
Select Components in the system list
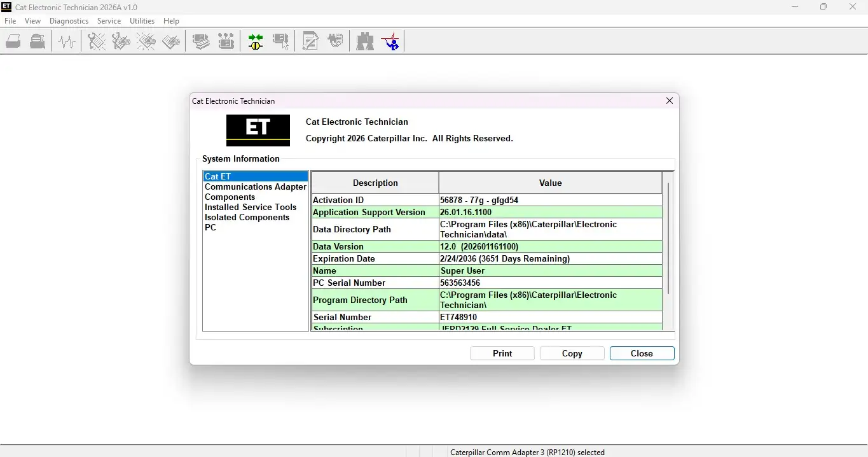[x=256, y=197]
